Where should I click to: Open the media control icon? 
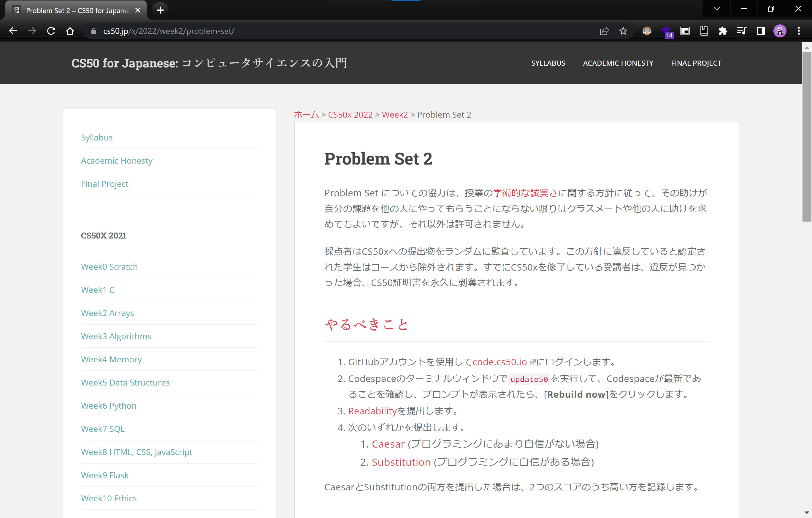tap(742, 31)
